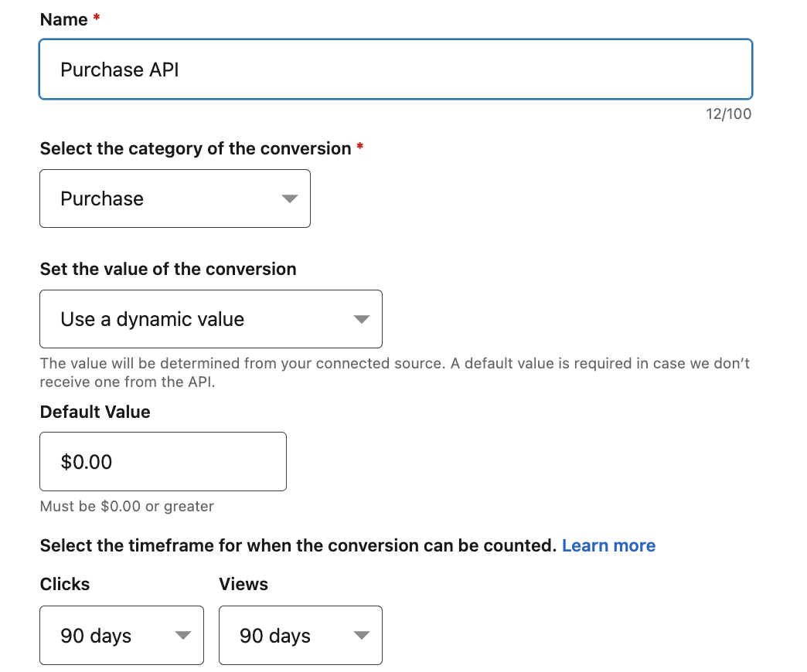Click the Default Value label
This screenshot has height=672, width=807.
click(x=95, y=412)
